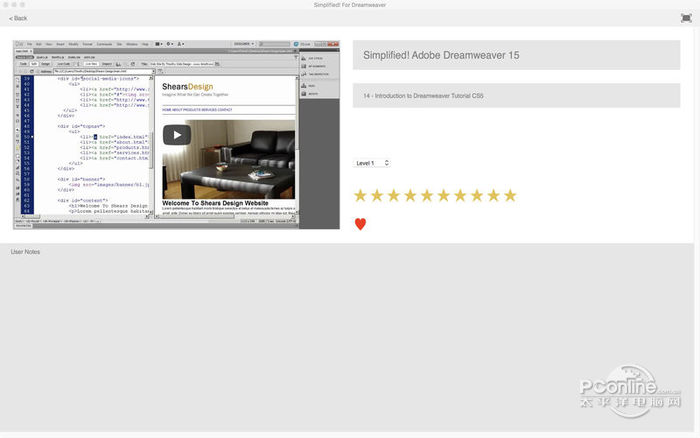
Task: Rate with the ninth star
Action: pyautogui.click(x=494, y=196)
